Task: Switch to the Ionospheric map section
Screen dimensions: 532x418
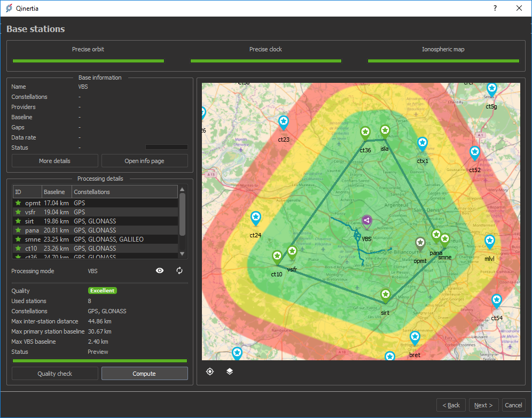Action: (443, 49)
